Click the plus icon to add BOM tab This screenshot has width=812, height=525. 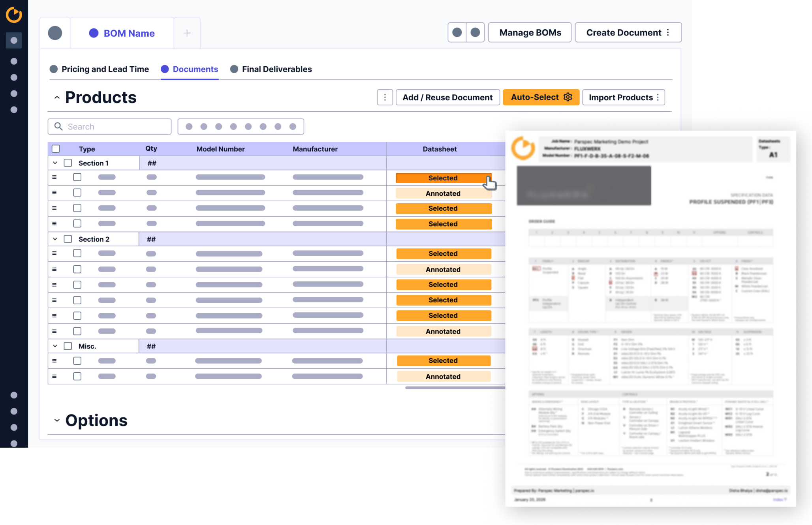pyautogui.click(x=187, y=33)
